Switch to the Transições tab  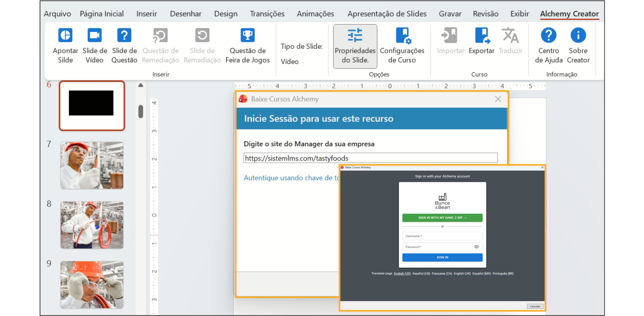[x=267, y=14]
